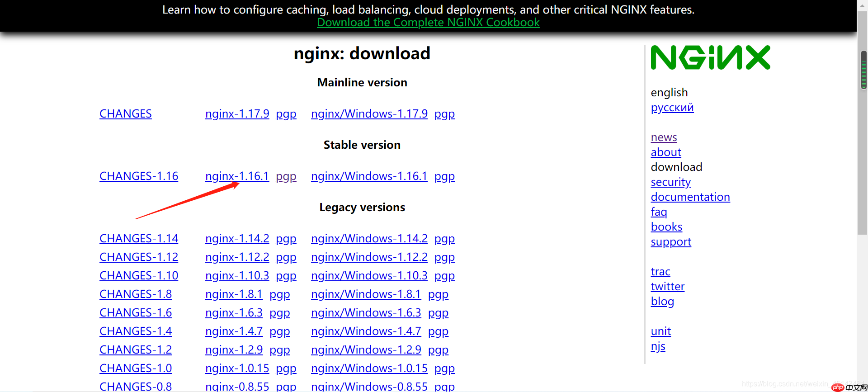Screen dimensions: 868x392
Task: Open the pgp signature for nginx-1.12.2
Action: point(286,258)
